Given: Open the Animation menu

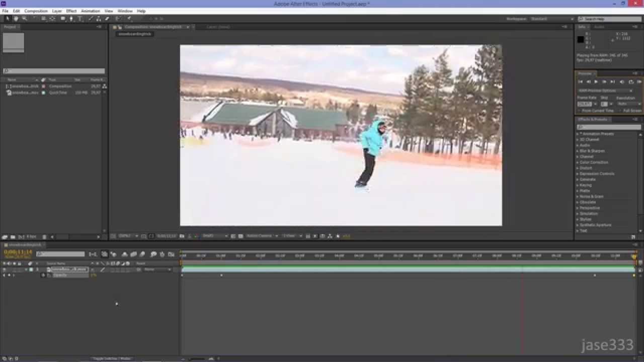Looking at the screenshot, I should [91, 11].
